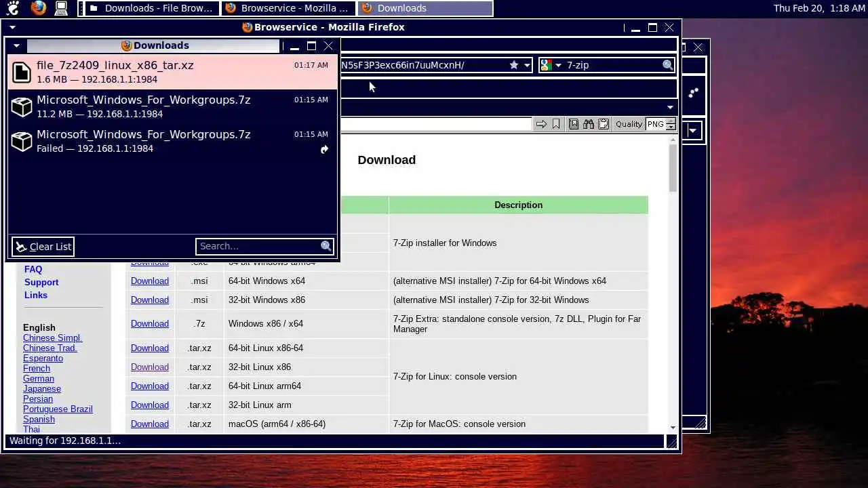Download the .7z Windows x86 / x64 extra
The height and width of the screenshot is (488, 868).
coord(150,323)
